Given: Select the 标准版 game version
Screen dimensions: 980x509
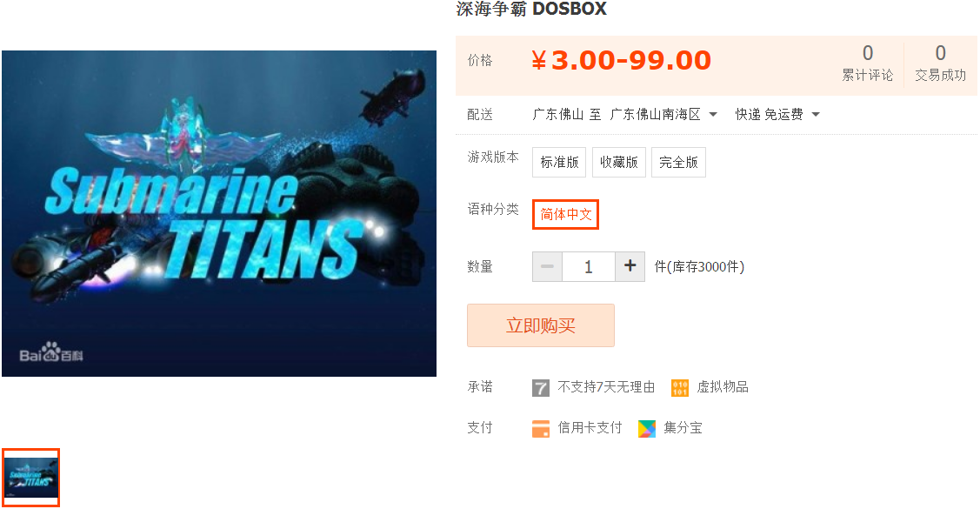Looking at the screenshot, I should point(559,163).
